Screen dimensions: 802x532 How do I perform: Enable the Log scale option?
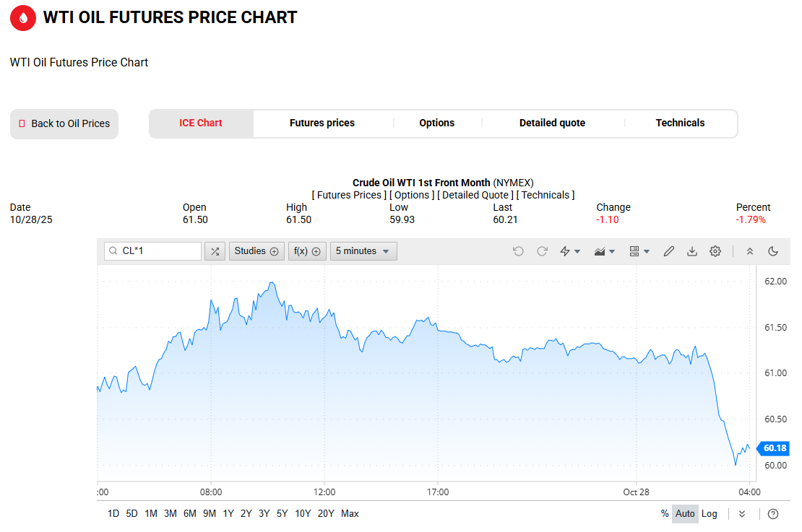(710, 514)
